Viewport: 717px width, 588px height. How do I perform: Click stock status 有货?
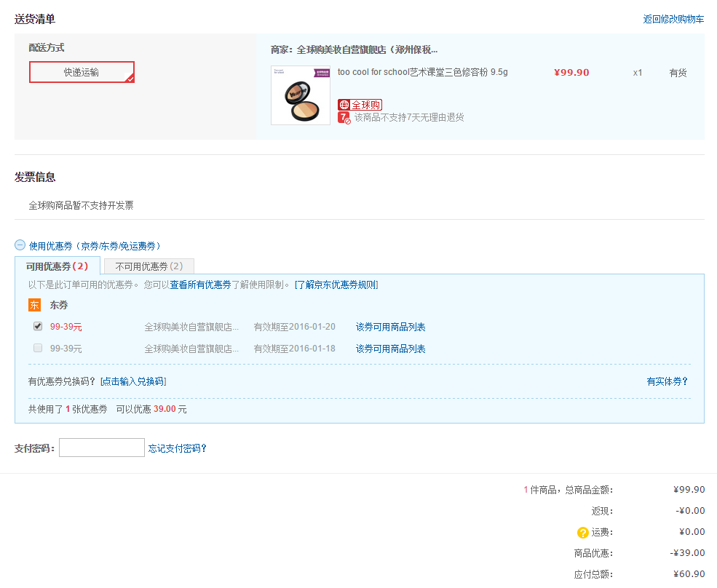pos(678,73)
